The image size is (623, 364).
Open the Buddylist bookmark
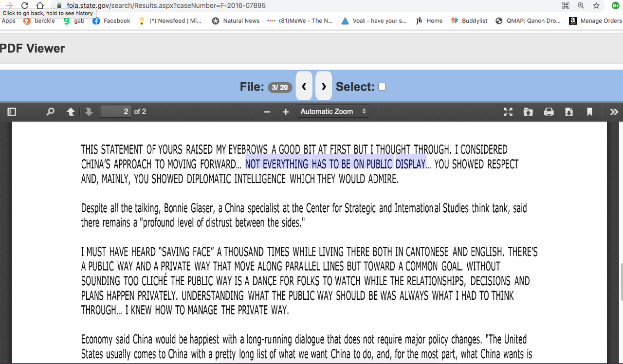[469, 21]
